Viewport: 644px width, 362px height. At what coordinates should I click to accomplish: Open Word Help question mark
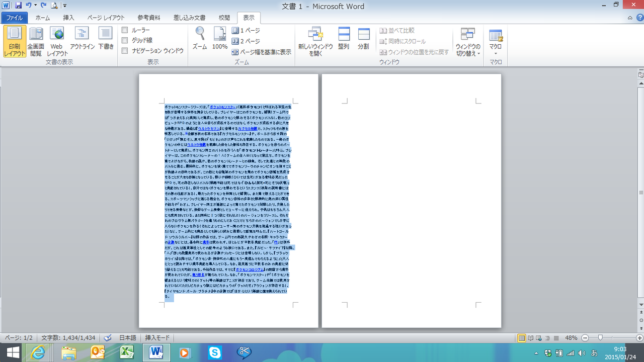(x=639, y=18)
